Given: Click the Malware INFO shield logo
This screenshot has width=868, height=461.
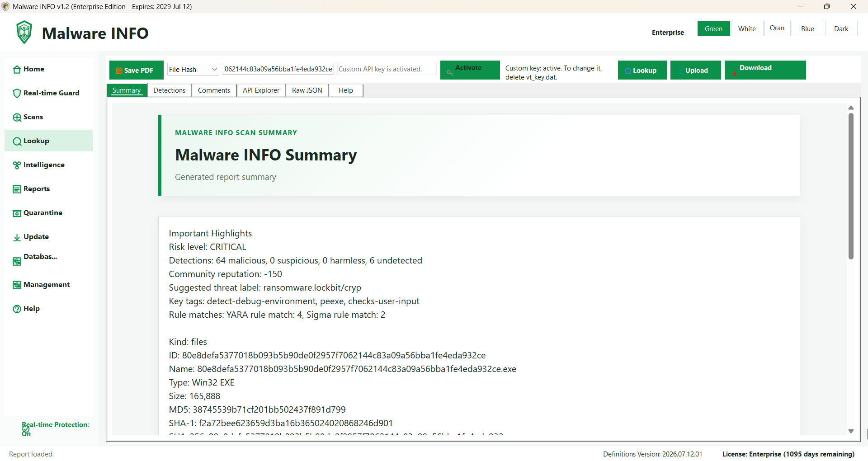Looking at the screenshot, I should click(x=24, y=32).
